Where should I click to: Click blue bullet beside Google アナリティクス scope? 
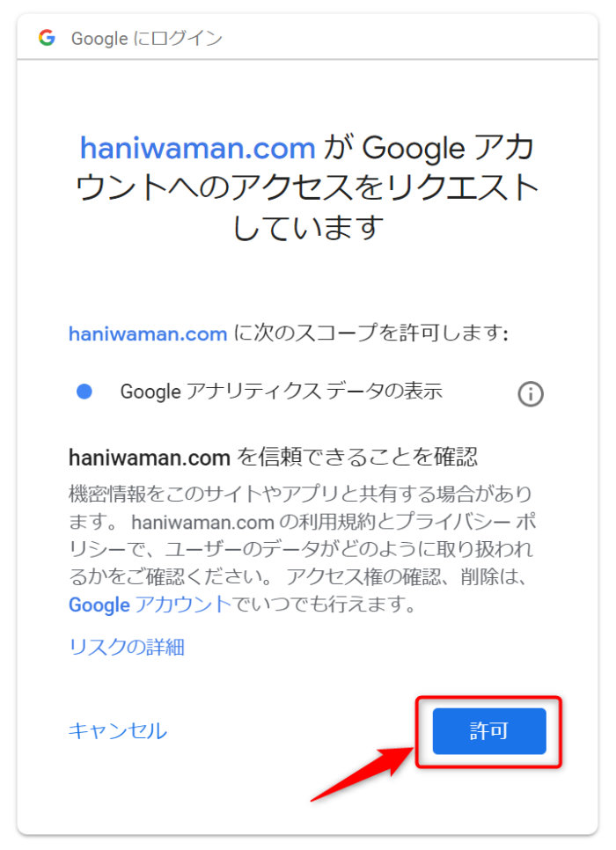pos(84,392)
